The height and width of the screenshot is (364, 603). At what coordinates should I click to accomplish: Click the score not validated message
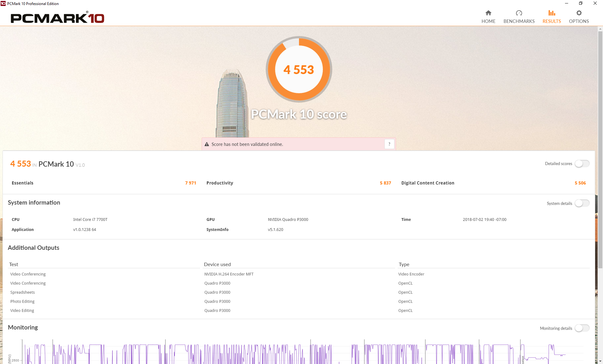pyautogui.click(x=247, y=144)
